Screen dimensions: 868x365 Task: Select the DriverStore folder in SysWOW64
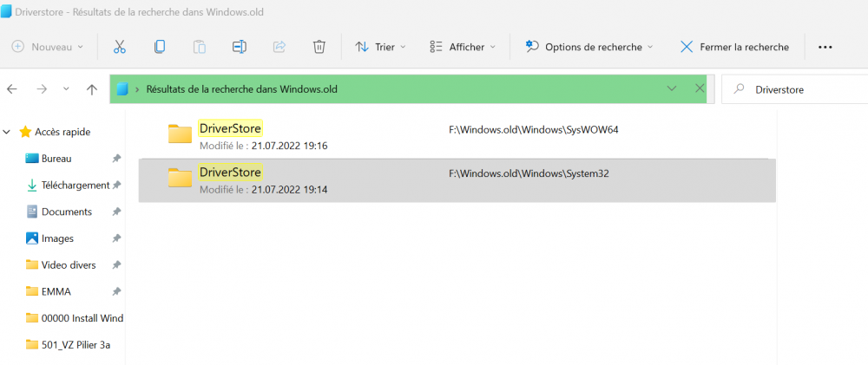pos(230,129)
